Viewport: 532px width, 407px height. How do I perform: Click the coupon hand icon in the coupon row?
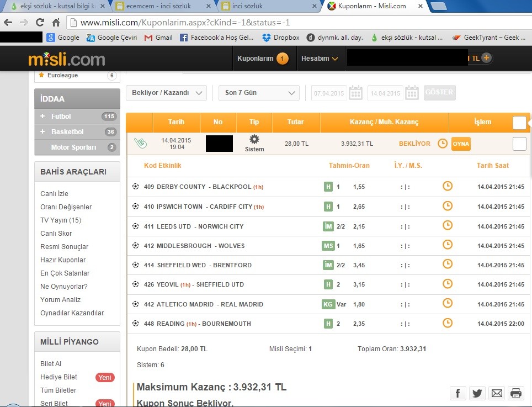pyautogui.click(x=140, y=143)
